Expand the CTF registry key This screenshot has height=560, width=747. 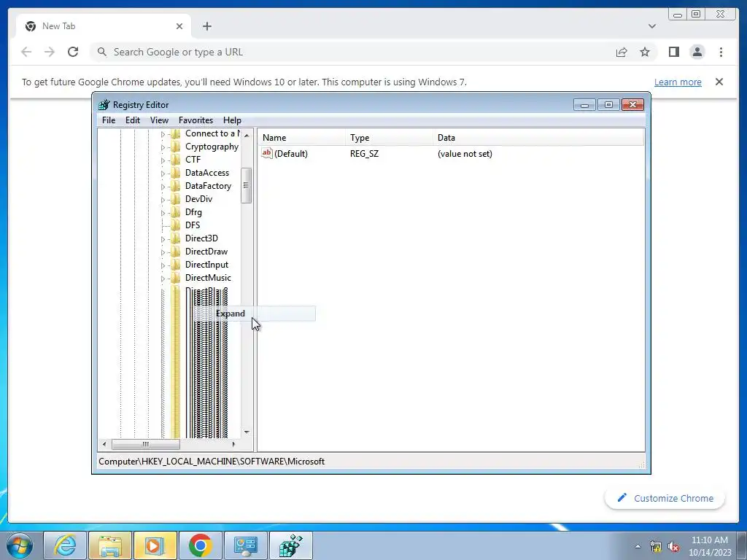click(163, 160)
